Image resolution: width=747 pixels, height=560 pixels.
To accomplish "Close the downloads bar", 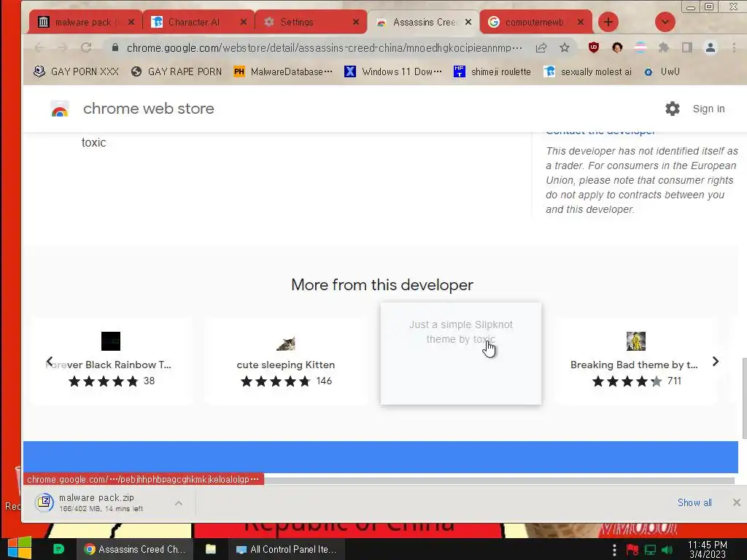I will coord(737,502).
